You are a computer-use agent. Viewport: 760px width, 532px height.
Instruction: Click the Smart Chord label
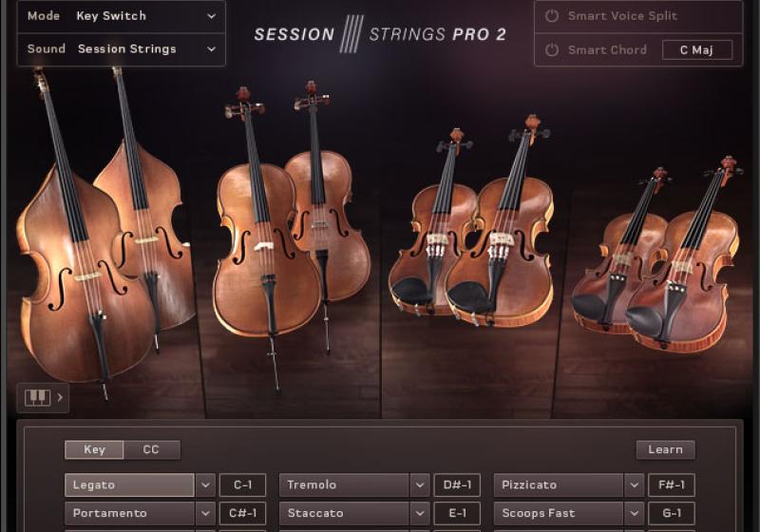[x=607, y=50]
